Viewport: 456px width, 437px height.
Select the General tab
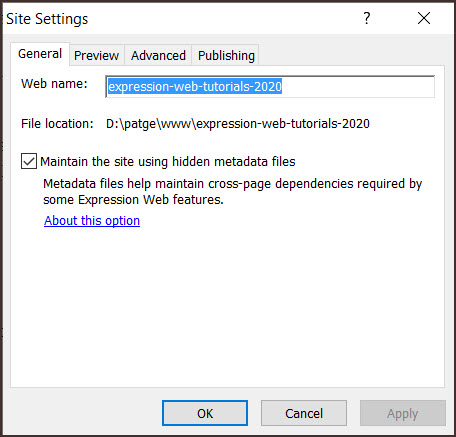pyautogui.click(x=40, y=54)
